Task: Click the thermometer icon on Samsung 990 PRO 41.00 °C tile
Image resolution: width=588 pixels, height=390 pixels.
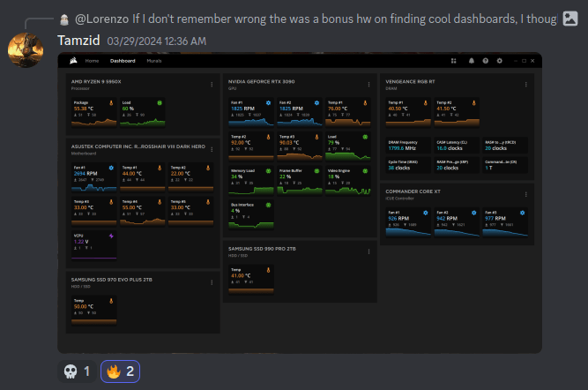Action: tap(268, 270)
